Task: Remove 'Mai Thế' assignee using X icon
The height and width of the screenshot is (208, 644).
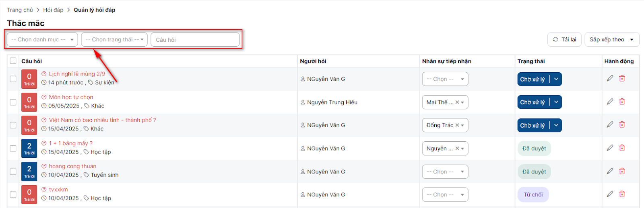Action: 457,102
